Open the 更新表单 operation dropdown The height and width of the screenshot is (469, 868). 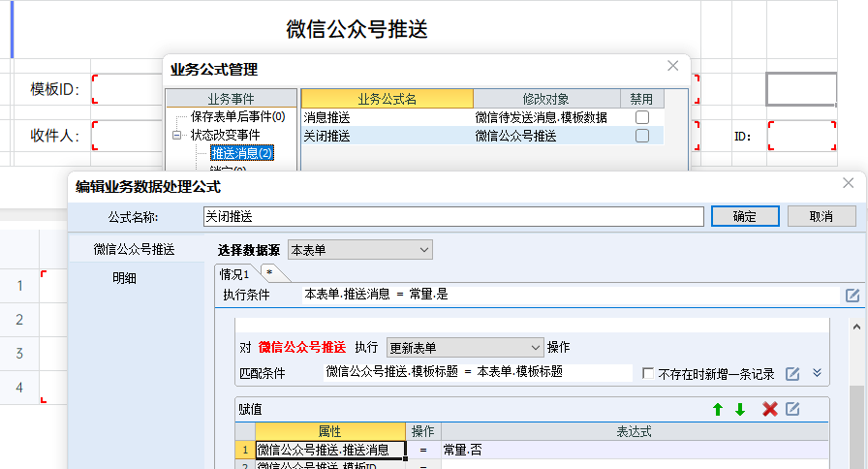click(465, 347)
